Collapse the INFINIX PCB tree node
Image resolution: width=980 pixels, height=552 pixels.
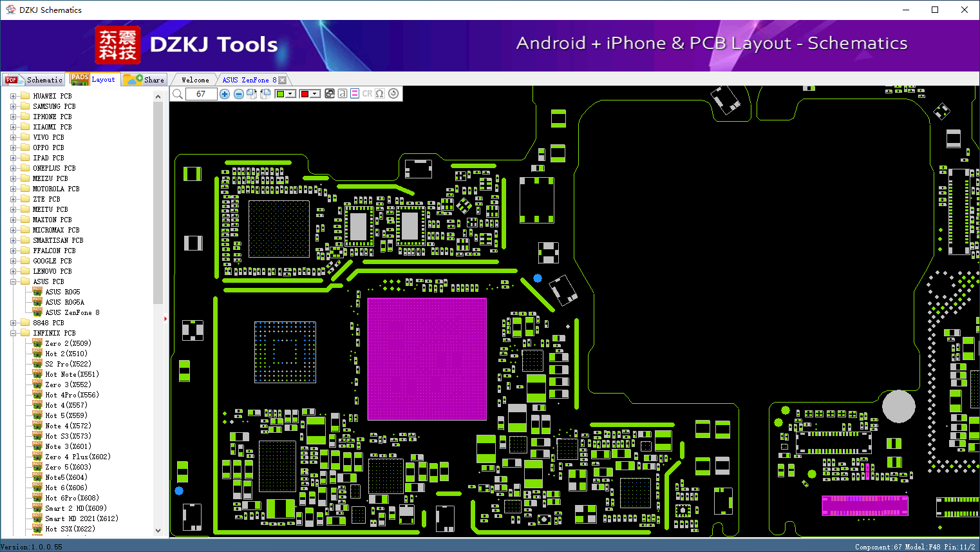point(13,333)
